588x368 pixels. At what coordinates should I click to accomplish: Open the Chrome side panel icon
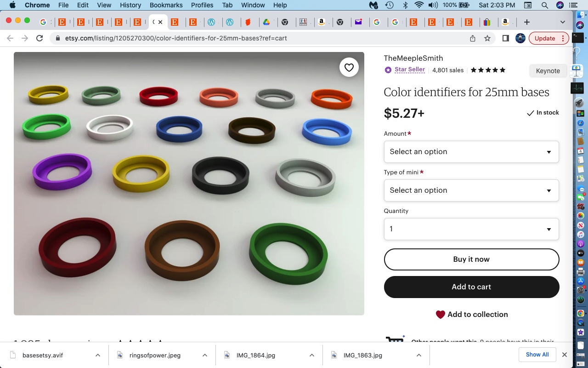click(x=505, y=38)
